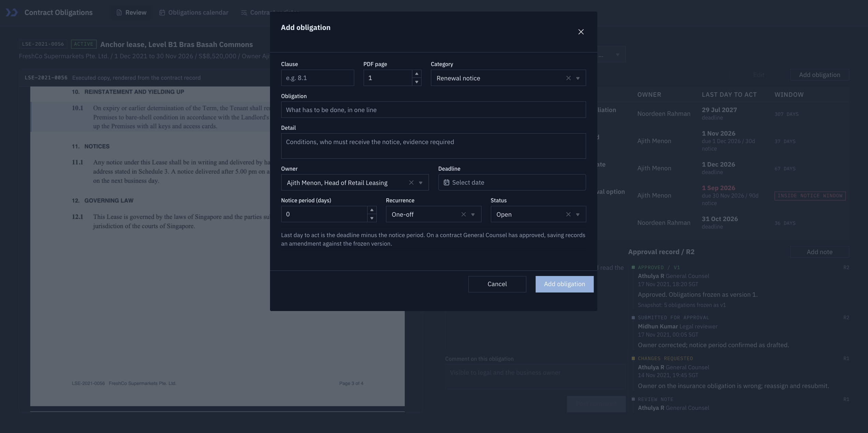Screen dimensions: 868x433
Task: Clear the Renewal notice category selection
Action: pyautogui.click(x=568, y=78)
